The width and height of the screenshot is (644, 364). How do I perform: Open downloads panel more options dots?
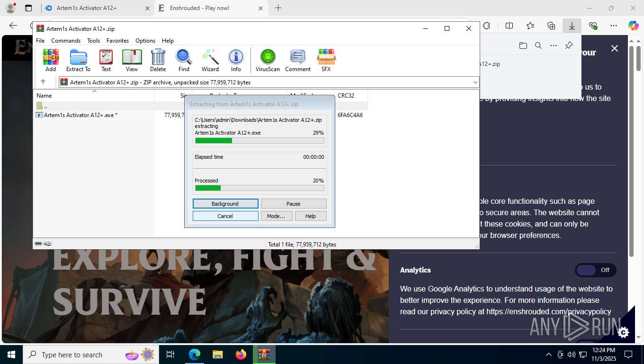pyautogui.click(x=554, y=45)
